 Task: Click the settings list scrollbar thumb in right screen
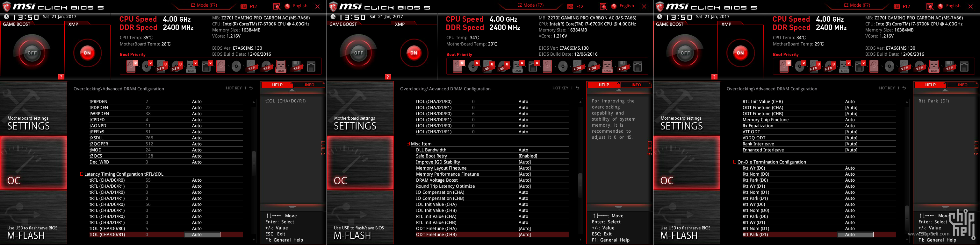point(907,218)
